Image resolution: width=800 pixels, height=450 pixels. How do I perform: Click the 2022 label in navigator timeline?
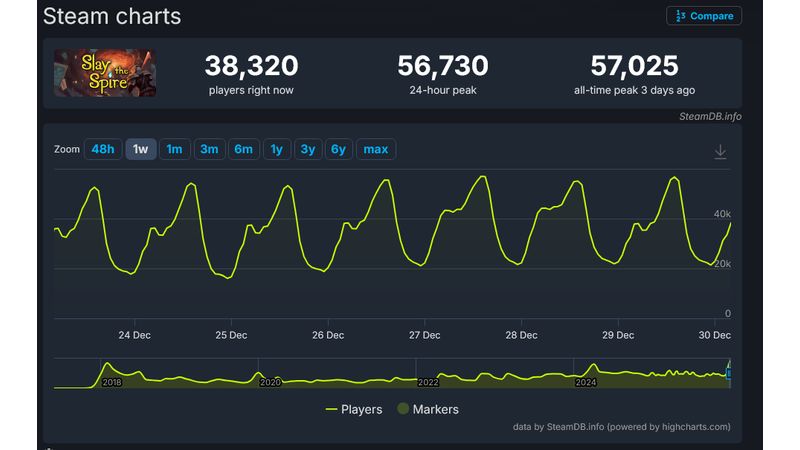coord(428,382)
